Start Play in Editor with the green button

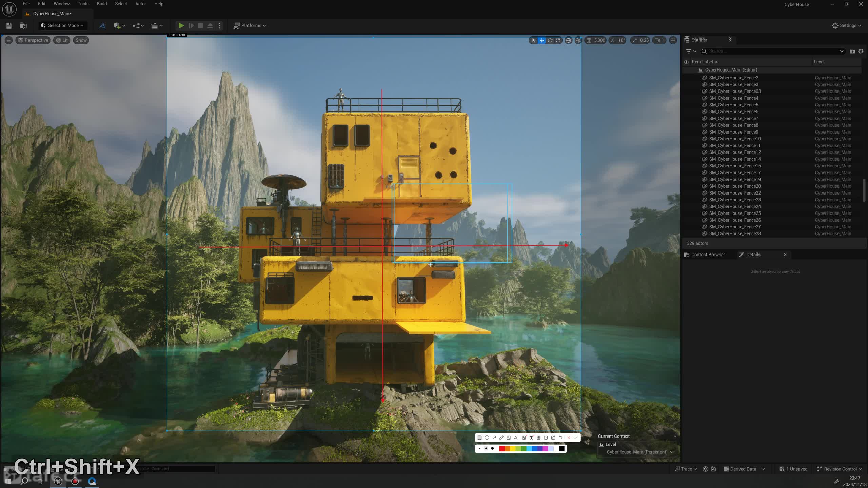coord(181,26)
